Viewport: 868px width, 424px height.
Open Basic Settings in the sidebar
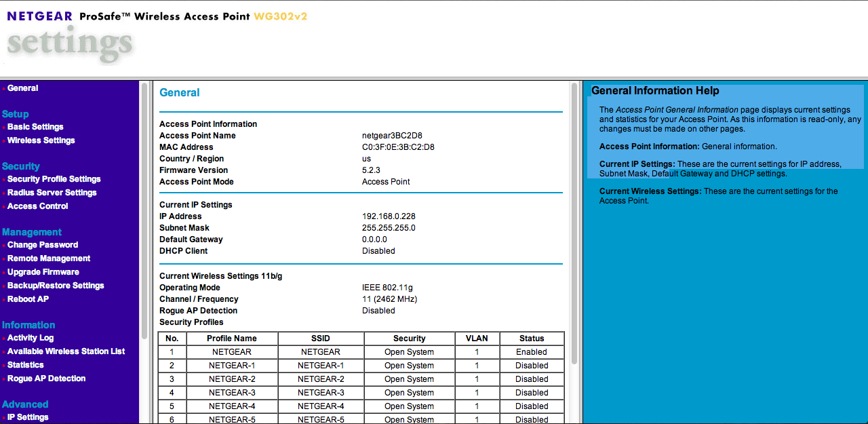click(35, 127)
